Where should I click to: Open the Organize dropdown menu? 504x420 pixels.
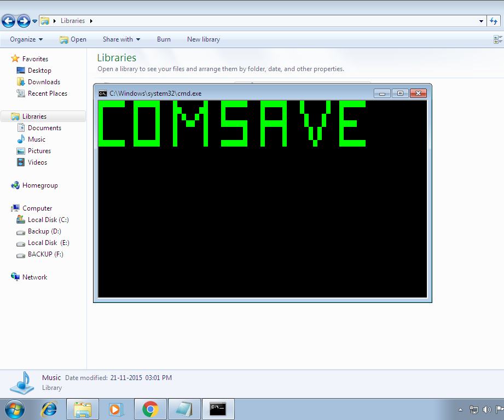25,39
